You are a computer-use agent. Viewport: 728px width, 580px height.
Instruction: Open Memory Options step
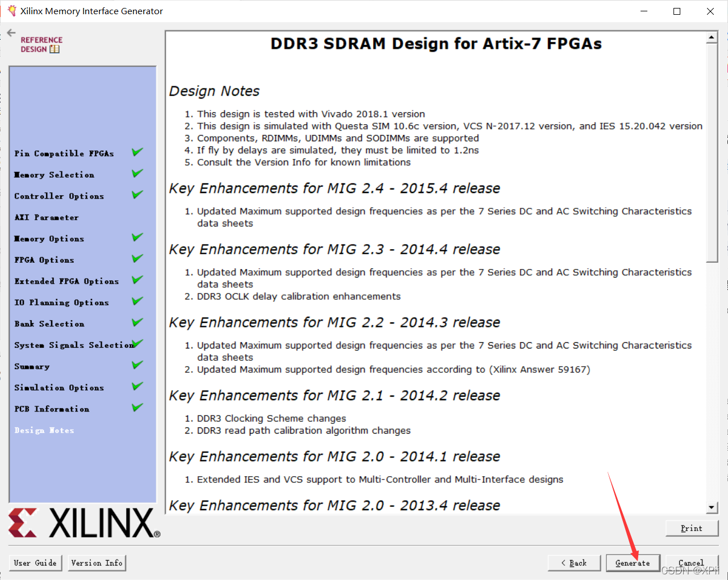[x=49, y=239]
